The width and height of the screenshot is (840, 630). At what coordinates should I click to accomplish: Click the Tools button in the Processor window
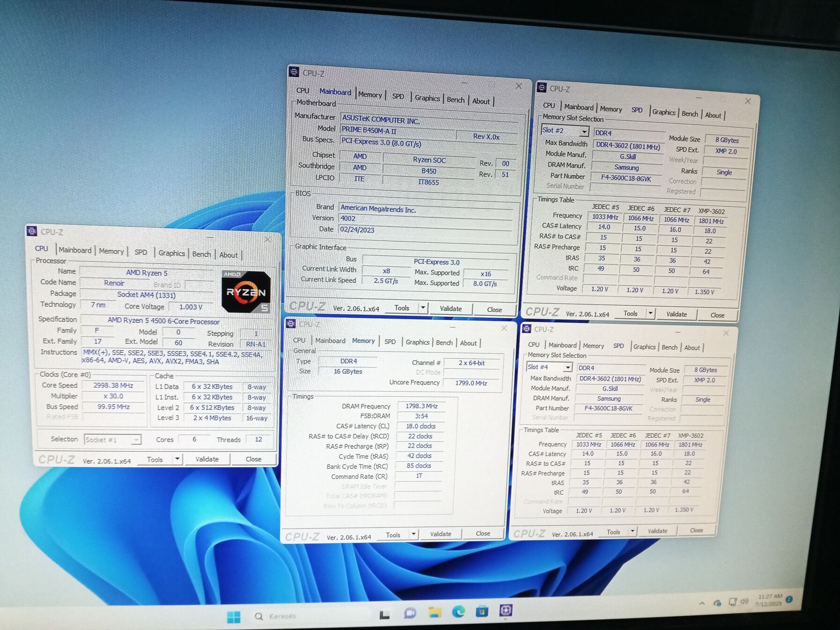(155, 460)
